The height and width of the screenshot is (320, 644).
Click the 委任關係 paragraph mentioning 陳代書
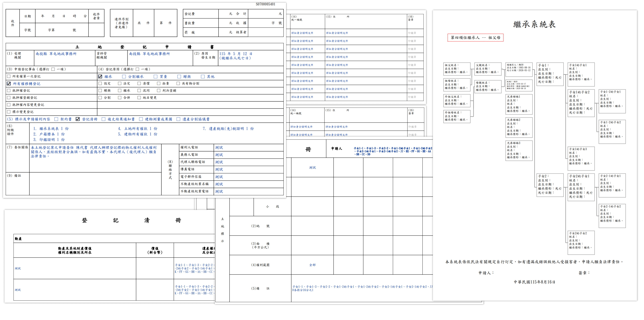pos(94,152)
